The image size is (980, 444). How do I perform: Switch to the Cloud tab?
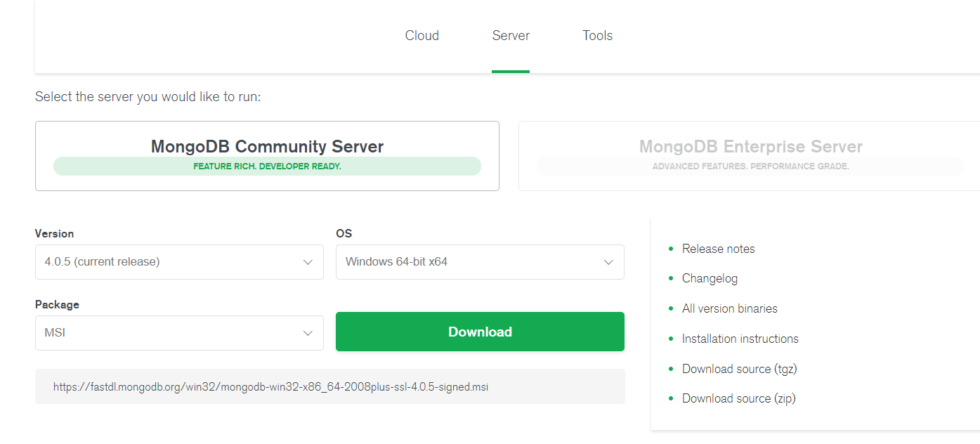click(x=422, y=36)
